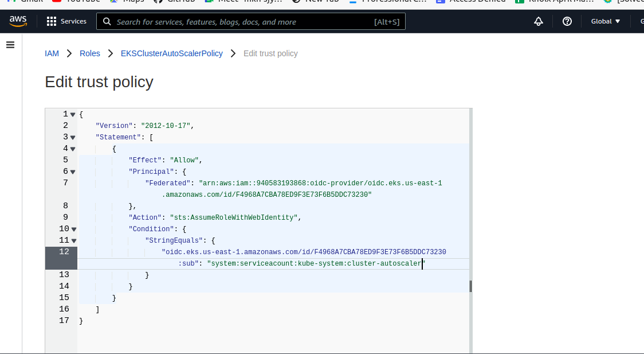
Task: Go to IAM breadcrumb link
Action: 52,53
